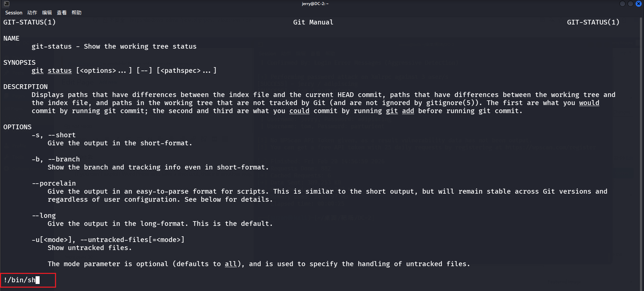Click the !/bin/sh command prompt
644x291 pixels.
coord(20,280)
